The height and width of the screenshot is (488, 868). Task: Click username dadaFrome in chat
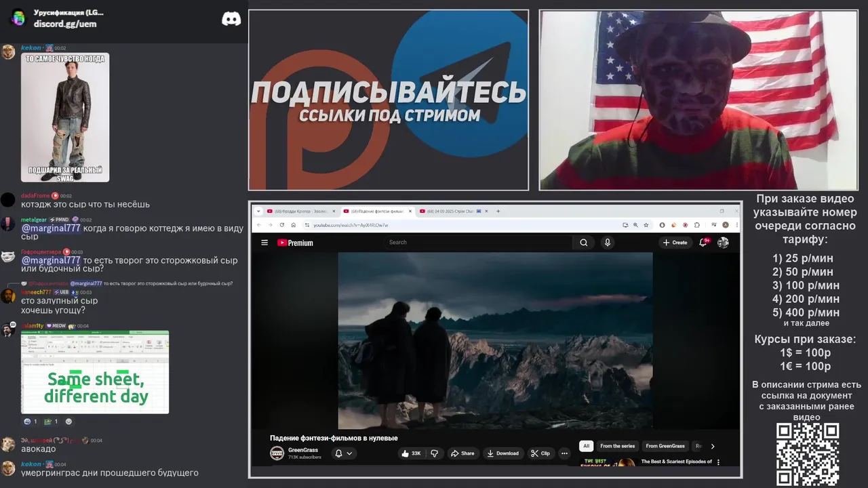tap(35, 196)
